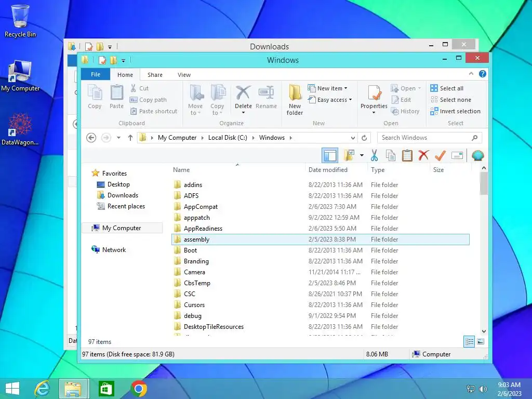532x399 pixels.
Task: Click the History ribbon item
Action: (x=405, y=111)
